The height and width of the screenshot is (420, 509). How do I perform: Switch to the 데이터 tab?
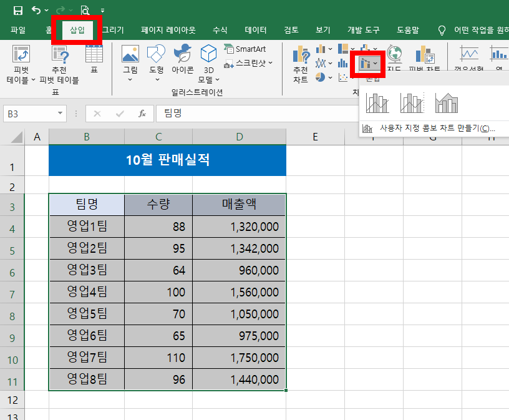point(256,30)
